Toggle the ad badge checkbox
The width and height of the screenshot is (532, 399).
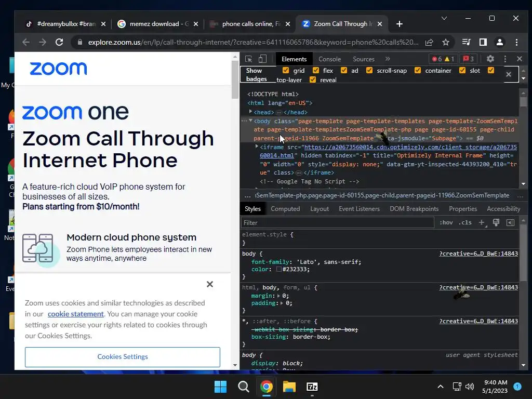(x=344, y=70)
